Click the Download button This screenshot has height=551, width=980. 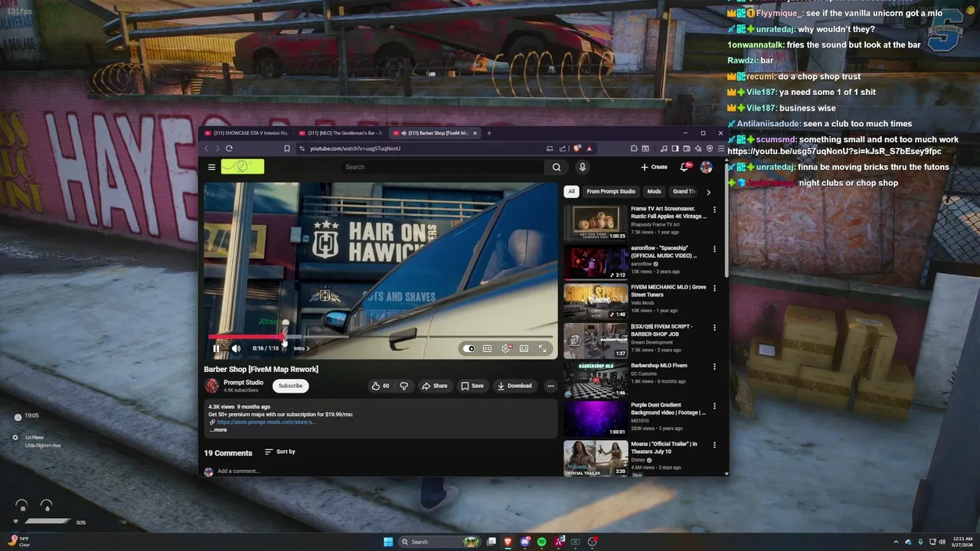514,386
